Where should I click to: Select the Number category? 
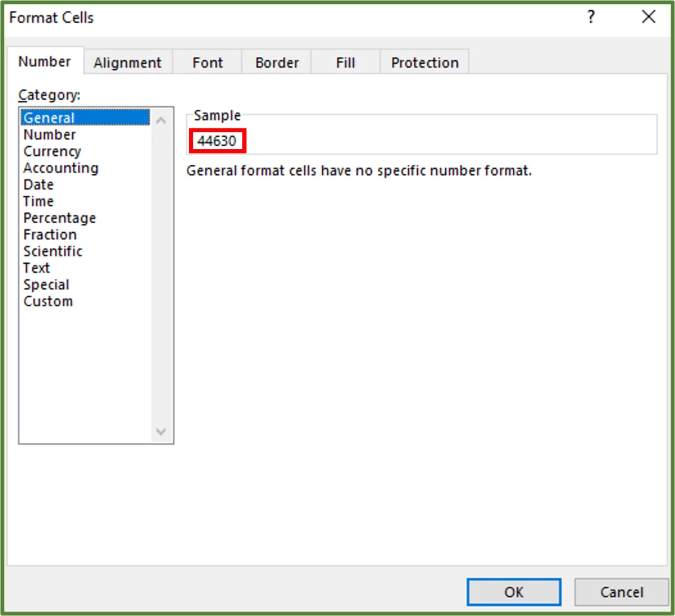tap(49, 134)
